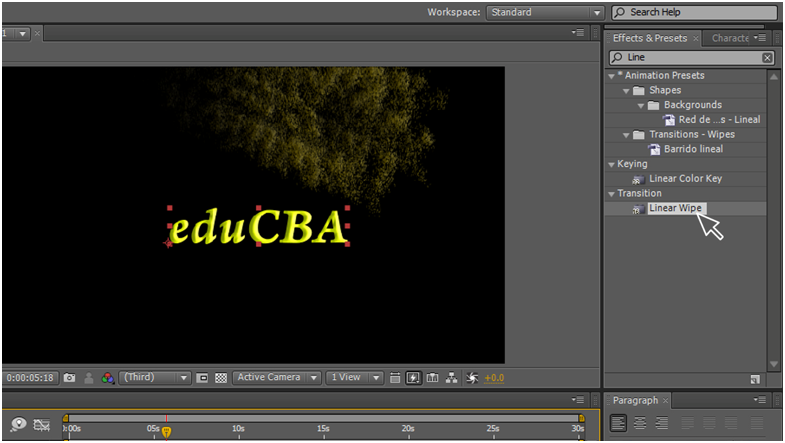The image size is (785, 443).
Task: Open the timeline panel menu
Action: click(578, 399)
